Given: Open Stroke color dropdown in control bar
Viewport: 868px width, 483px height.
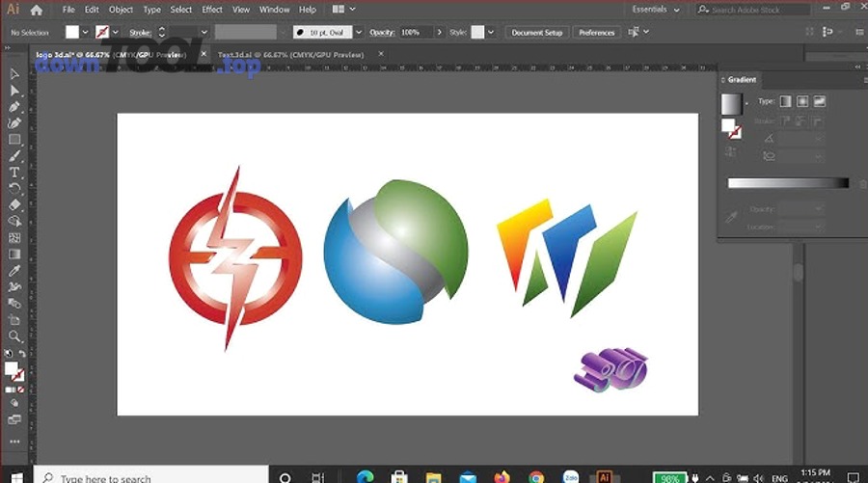Looking at the screenshot, I should 115,32.
